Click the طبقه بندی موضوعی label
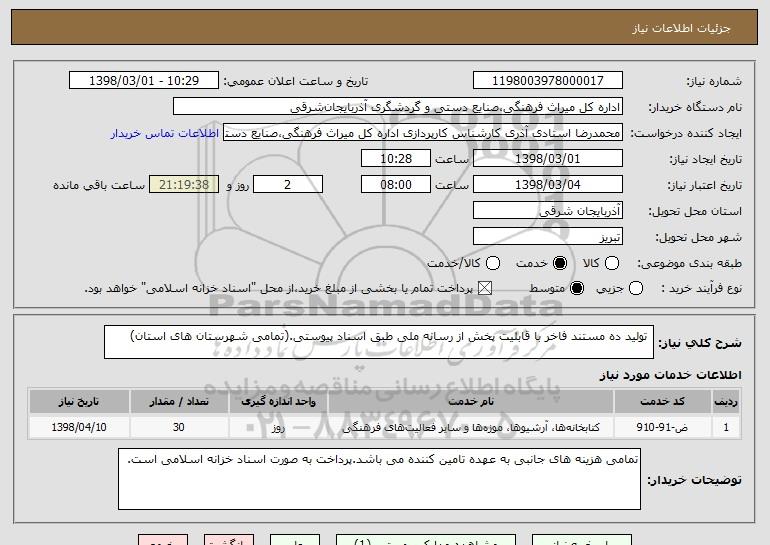The image size is (770, 545). click(x=689, y=264)
